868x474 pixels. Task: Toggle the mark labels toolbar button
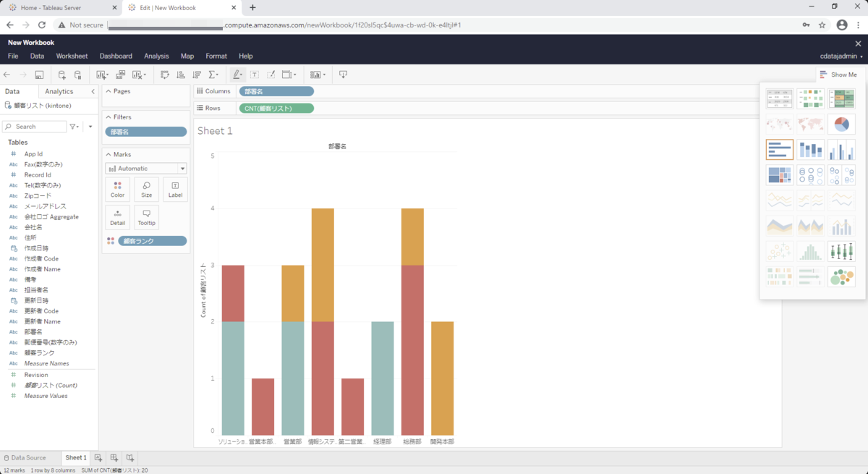point(255,75)
